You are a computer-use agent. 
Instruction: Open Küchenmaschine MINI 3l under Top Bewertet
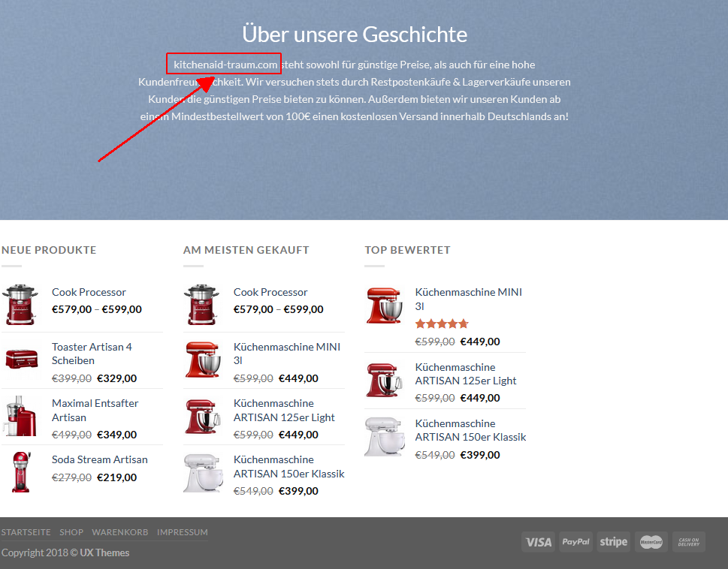[x=469, y=299]
